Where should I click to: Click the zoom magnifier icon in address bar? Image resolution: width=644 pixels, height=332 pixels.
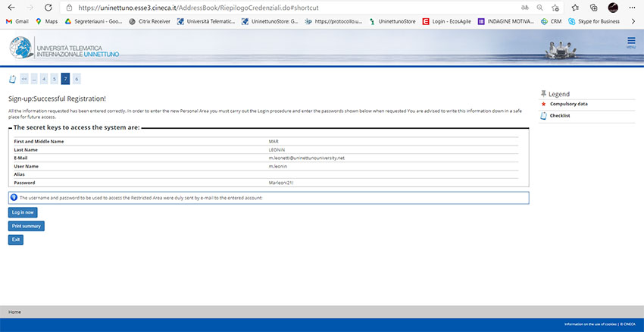(x=539, y=8)
